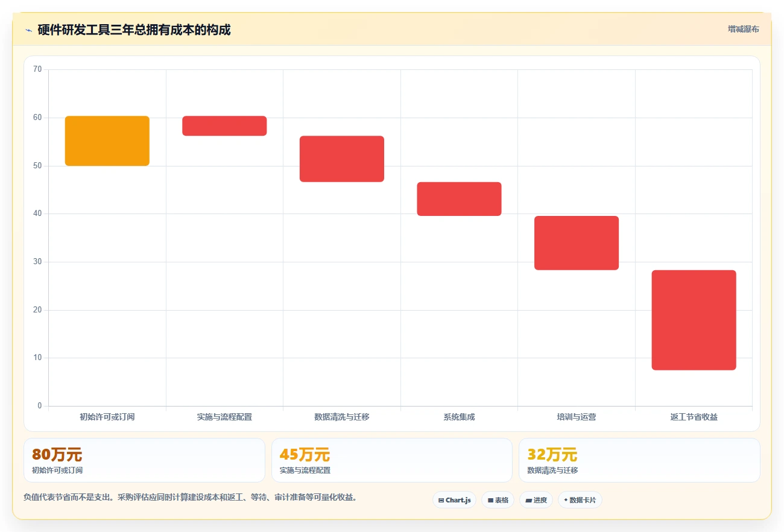The height and width of the screenshot is (532, 784).
Task: Click y-axis value 0
Action: tap(40, 406)
